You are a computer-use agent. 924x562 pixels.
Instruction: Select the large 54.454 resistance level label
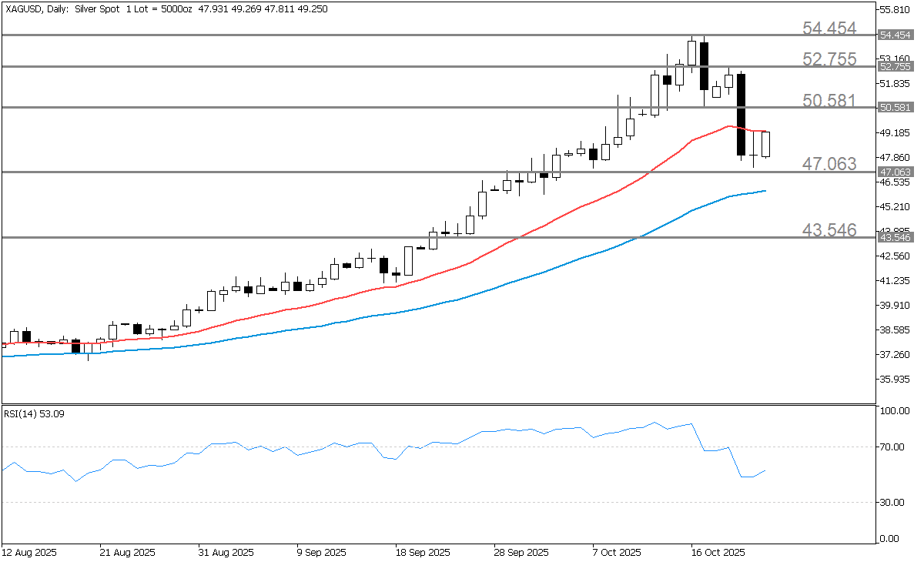coord(829,28)
